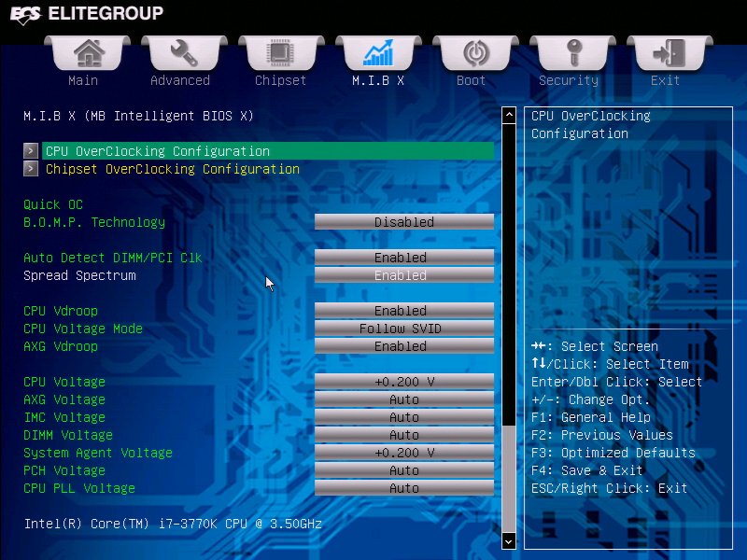Select the M.I.B X chart icon
The image size is (747, 560).
tap(377, 54)
